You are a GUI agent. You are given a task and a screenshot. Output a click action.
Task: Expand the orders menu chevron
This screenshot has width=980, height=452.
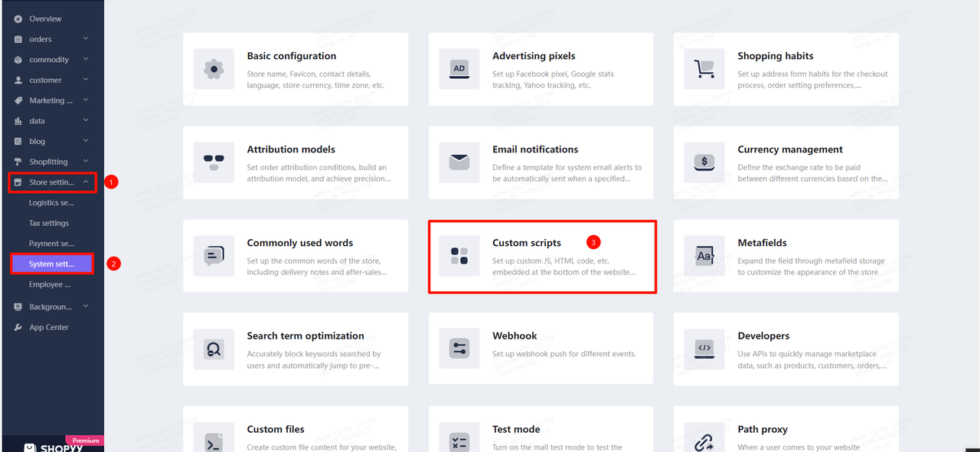[86, 38]
